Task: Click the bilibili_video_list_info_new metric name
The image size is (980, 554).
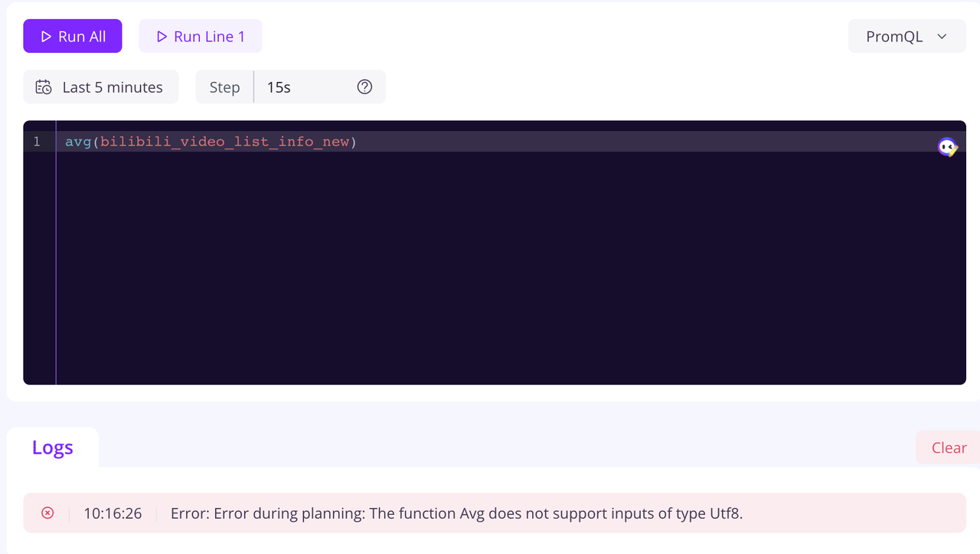Action: click(225, 142)
